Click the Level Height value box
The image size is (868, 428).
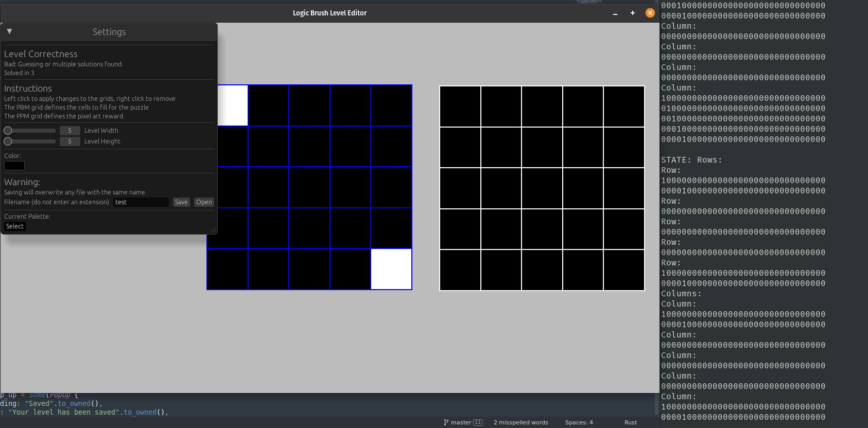point(70,141)
